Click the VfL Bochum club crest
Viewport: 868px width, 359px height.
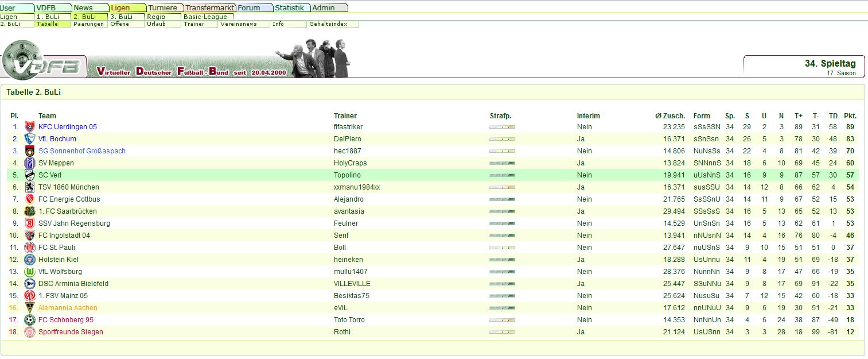click(x=30, y=139)
